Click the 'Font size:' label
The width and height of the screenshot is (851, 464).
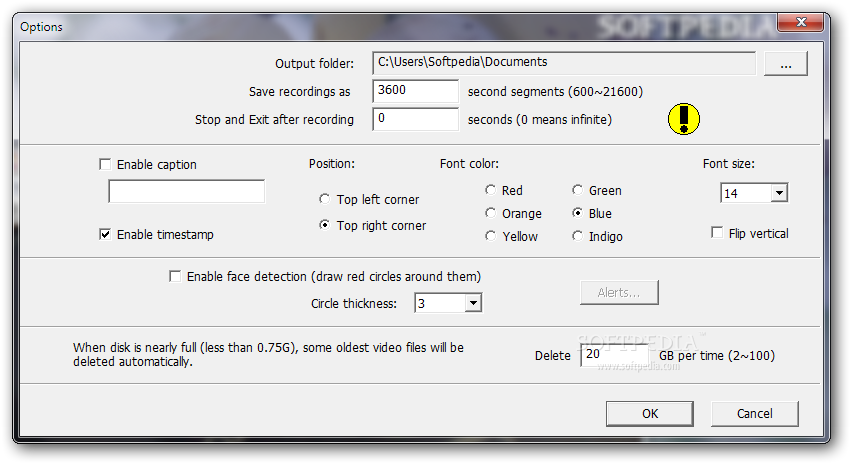point(728,163)
